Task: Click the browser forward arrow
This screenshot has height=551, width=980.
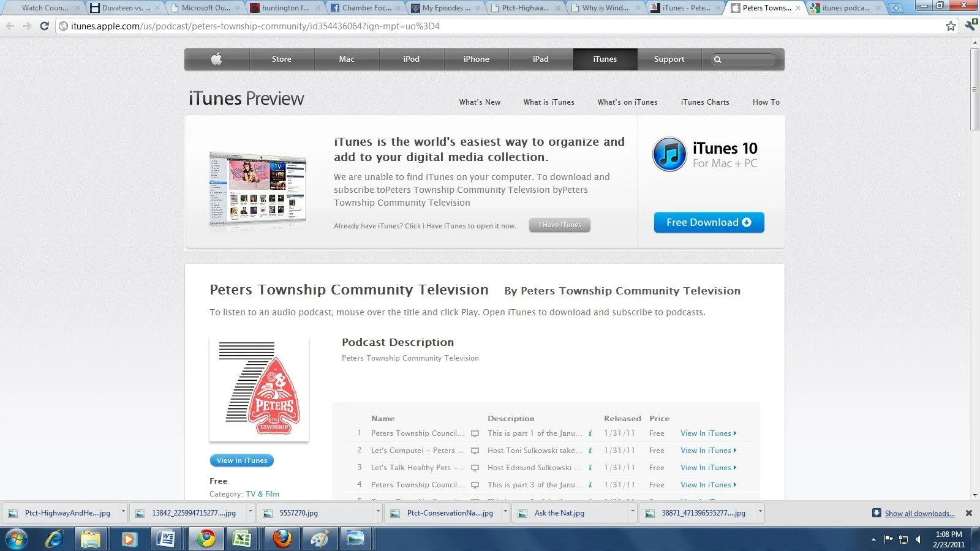Action: point(27,26)
